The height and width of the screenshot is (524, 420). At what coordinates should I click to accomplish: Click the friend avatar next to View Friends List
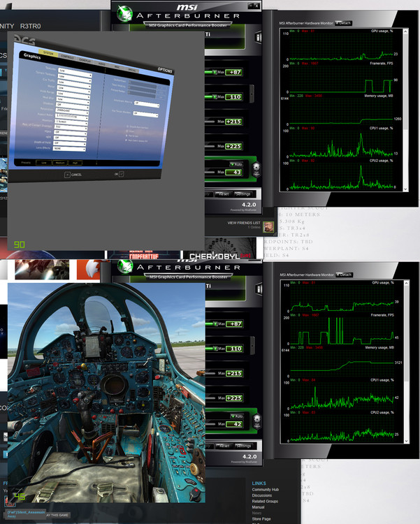268,227
